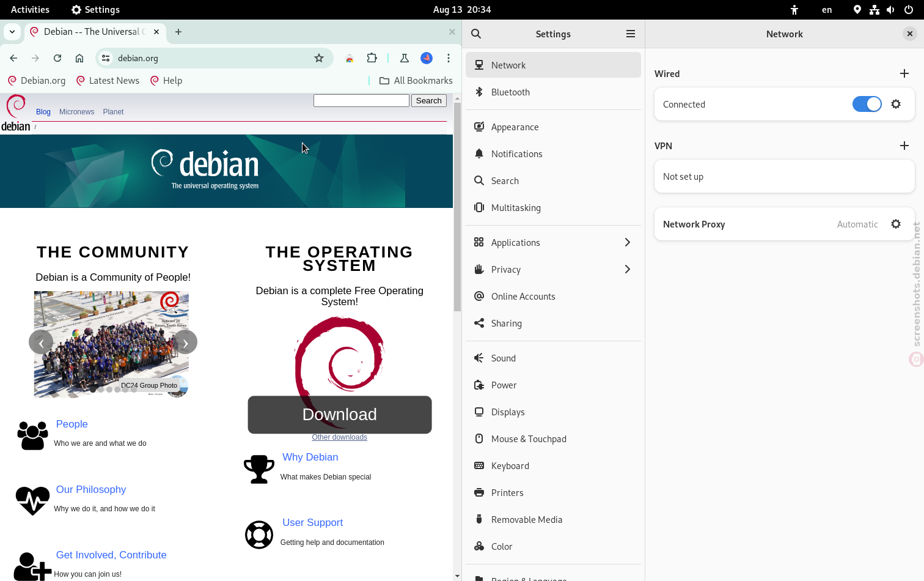Go back in the browser
The width and height of the screenshot is (924, 581).
pyautogui.click(x=13, y=58)
